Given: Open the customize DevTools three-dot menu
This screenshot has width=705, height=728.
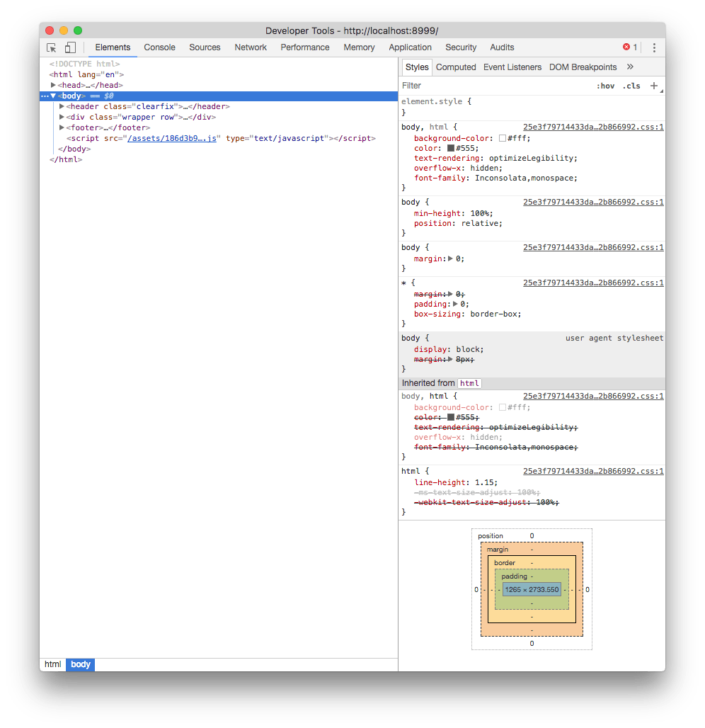Looking at the screenshot, I should (653, 47).
